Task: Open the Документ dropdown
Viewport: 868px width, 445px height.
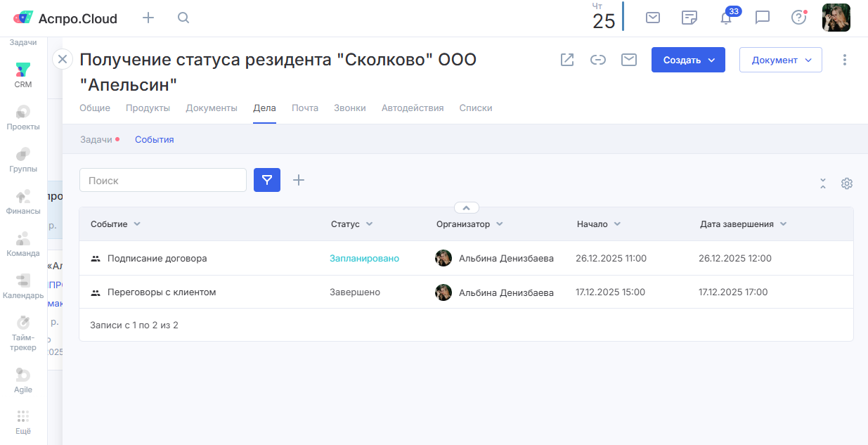Action: pos(780,60)
